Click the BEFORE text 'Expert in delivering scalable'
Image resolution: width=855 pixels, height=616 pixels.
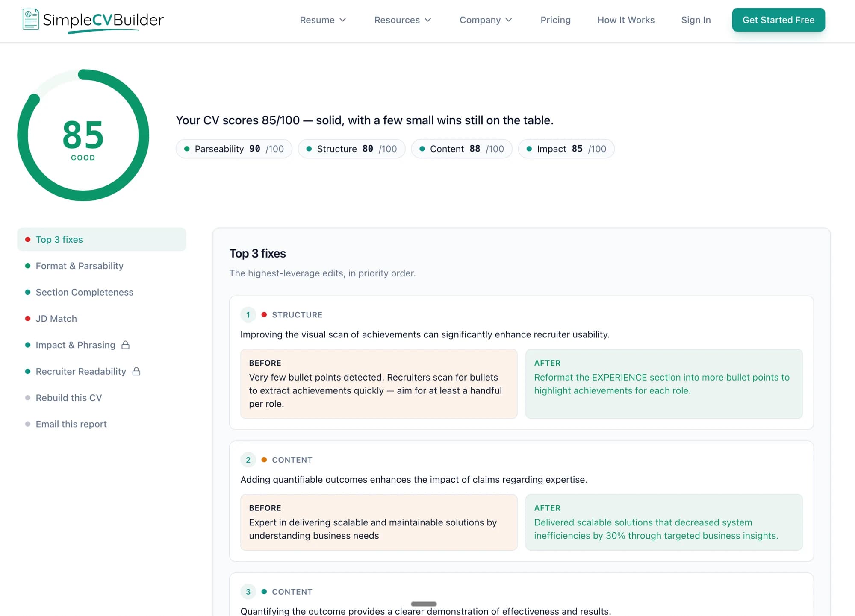pos(373,529)
